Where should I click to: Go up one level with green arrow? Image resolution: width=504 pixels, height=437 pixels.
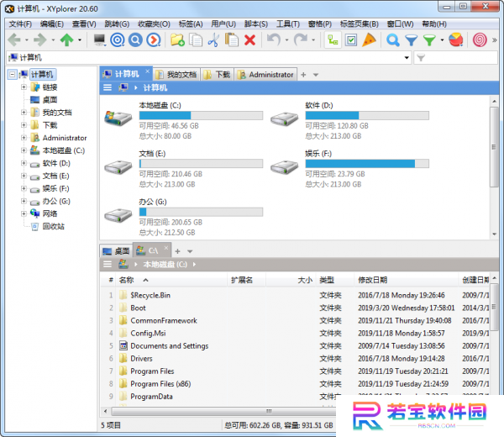67,39
